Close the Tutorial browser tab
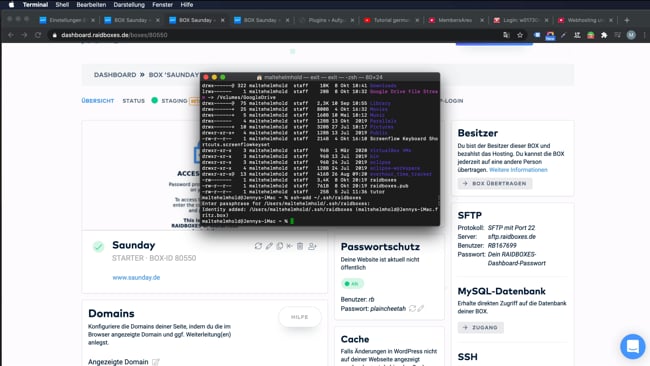650x366 pixels. coord(417,20)
